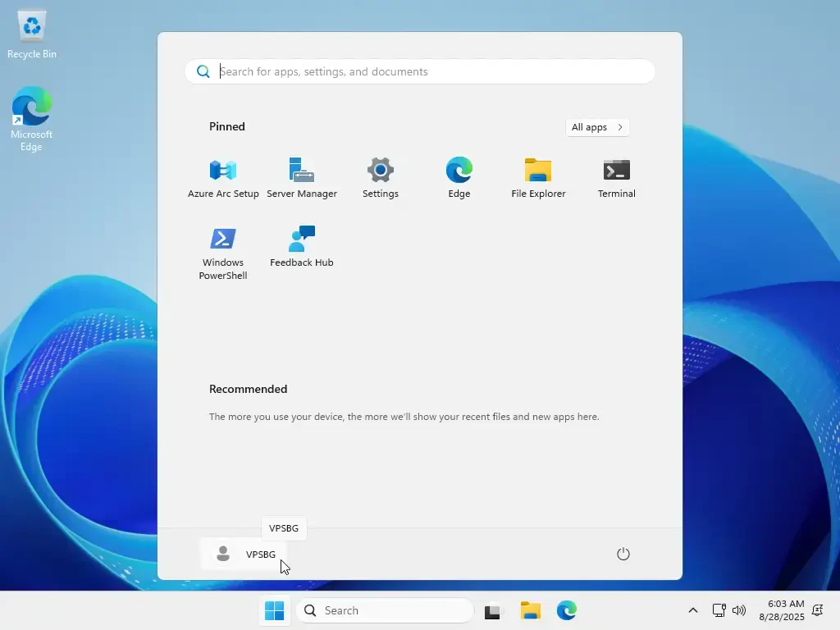This screenshot has width=840, height=630.
Task: Click the Windows Start button on taskbar
Action: pyautogui.click(x=274, y=610)
